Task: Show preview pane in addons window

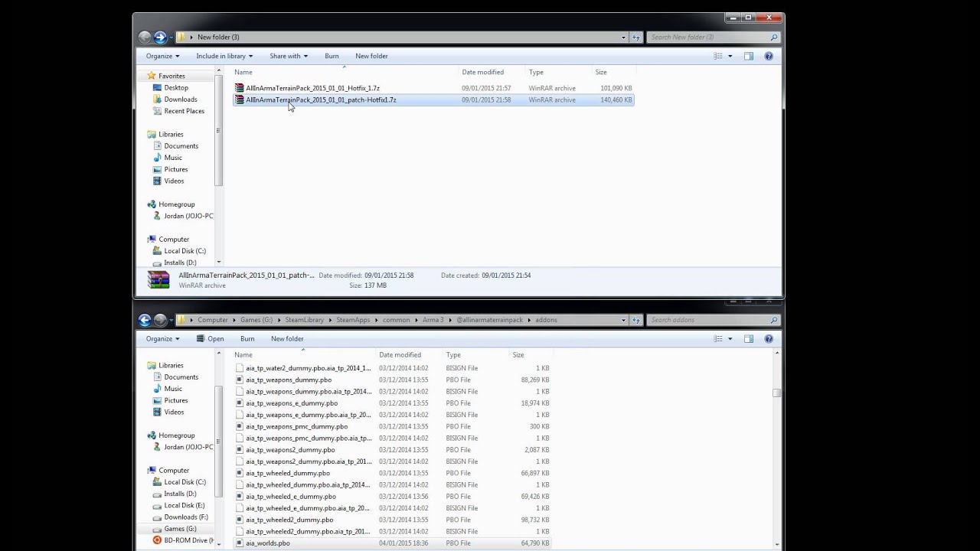Action: (749, 339)
